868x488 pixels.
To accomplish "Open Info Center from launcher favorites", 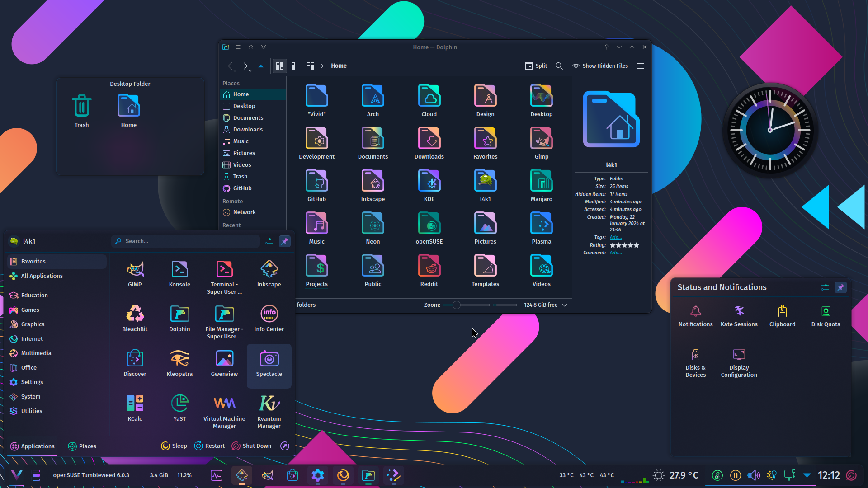I will pos(269,319).
